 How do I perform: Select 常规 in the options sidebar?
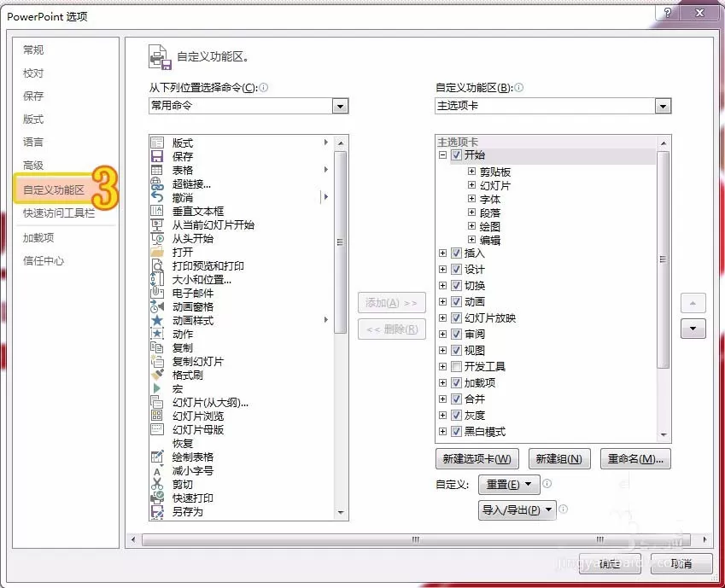pos(33,49)
